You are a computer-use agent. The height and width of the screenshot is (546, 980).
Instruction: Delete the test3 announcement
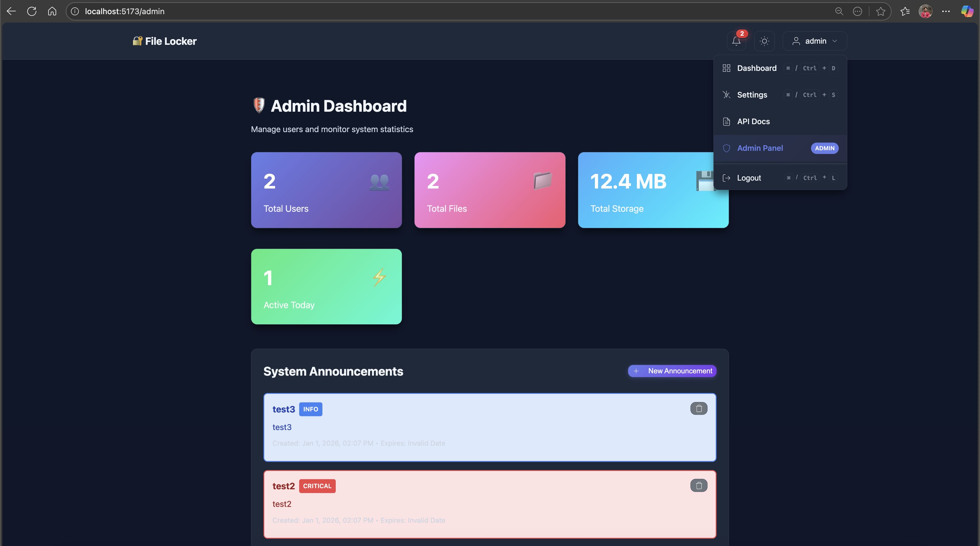click(x=698, y=409)
